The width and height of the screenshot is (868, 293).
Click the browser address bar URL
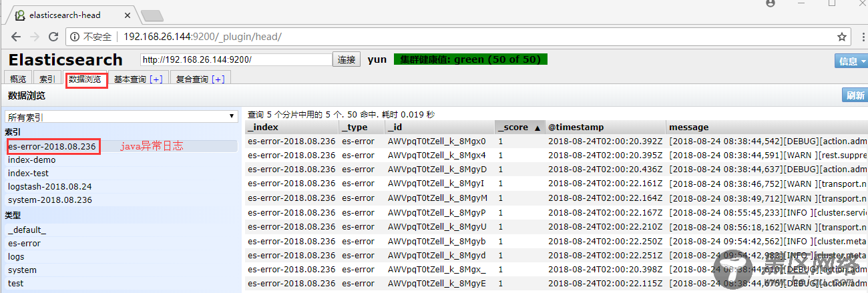point(203,37)
